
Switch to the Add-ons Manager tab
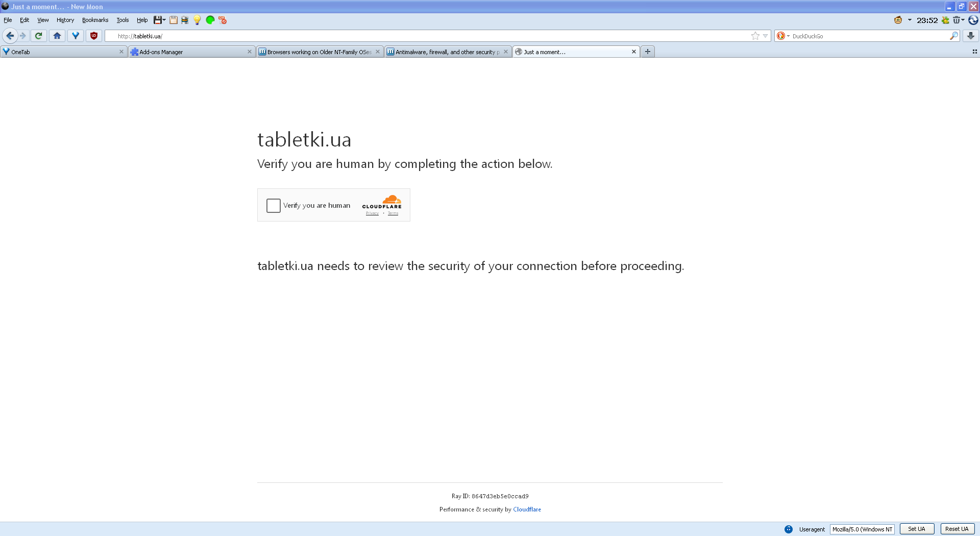click(192, 52)
